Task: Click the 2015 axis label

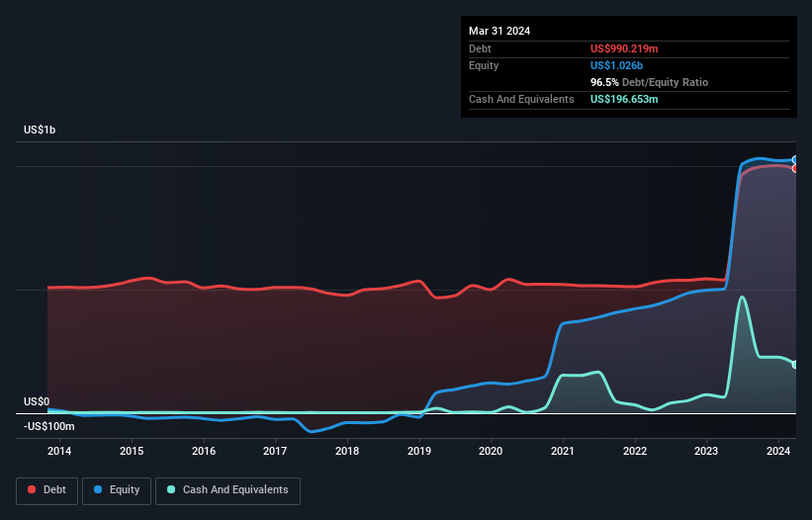Action: (x=132, y=451)
